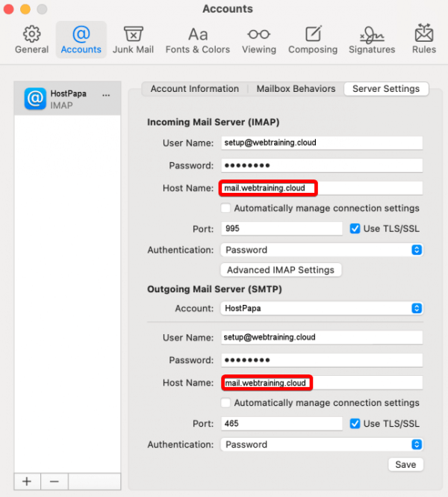Viewport: 448px width, 497px height.
Task: Click outgoing Password field
Action: (322, 360)
